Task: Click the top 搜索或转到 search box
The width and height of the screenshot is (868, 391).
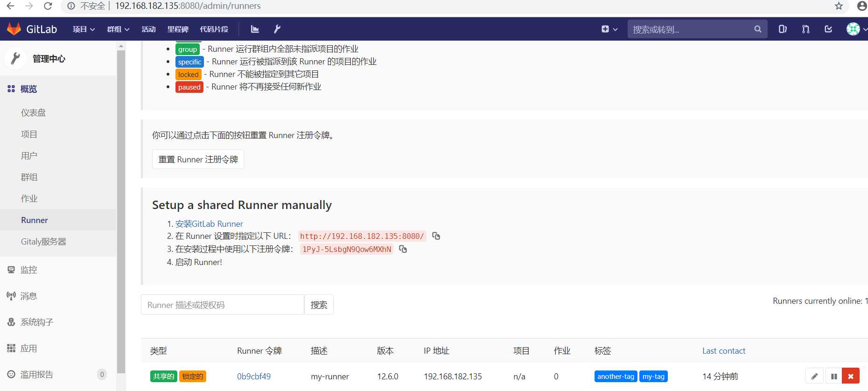Action: (x=697, y=29)
